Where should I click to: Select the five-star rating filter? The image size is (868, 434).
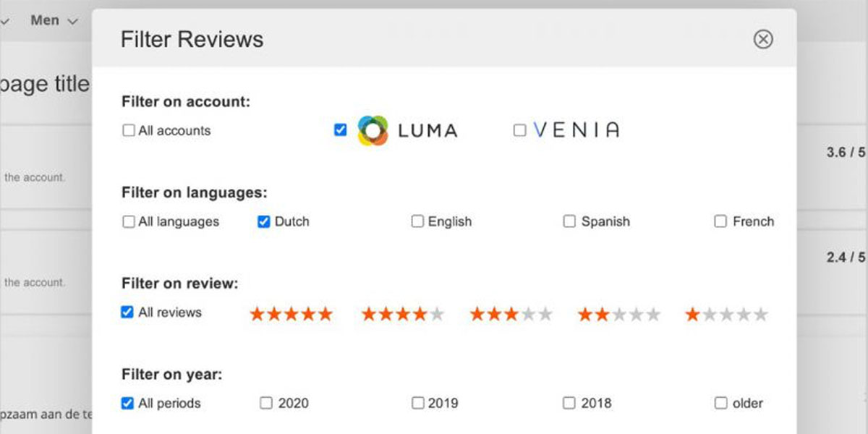tap(291, 314)
